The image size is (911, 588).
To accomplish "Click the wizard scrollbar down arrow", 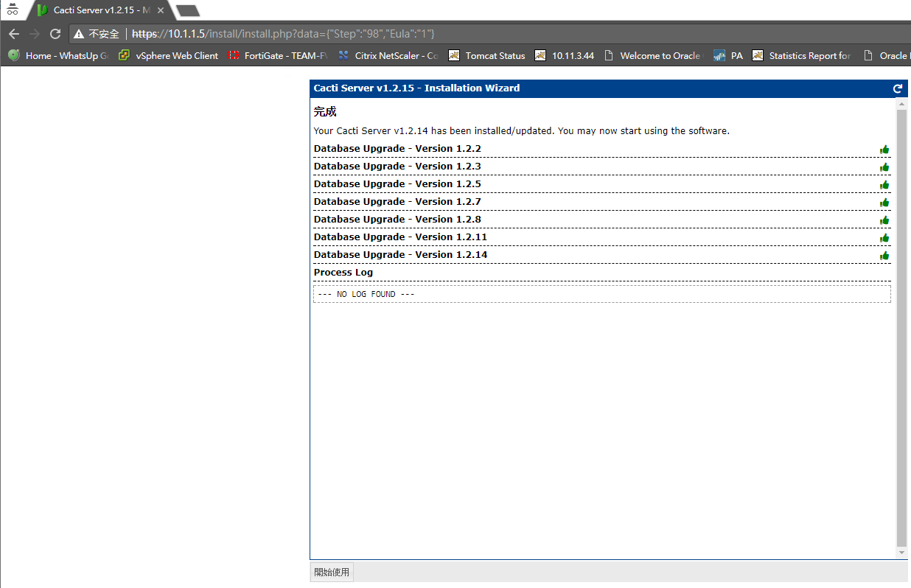I will pyautogui.click(x=901, y=553).
